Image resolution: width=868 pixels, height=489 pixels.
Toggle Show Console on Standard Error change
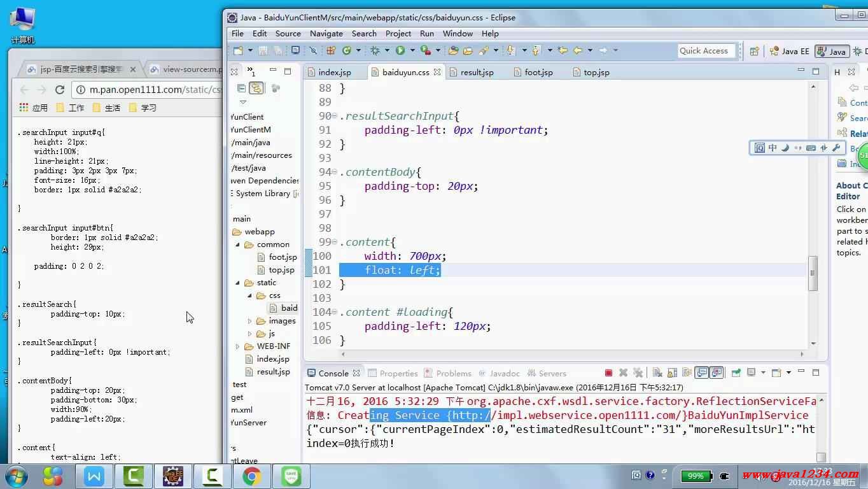pyautogui.click(x=717, y=373)
